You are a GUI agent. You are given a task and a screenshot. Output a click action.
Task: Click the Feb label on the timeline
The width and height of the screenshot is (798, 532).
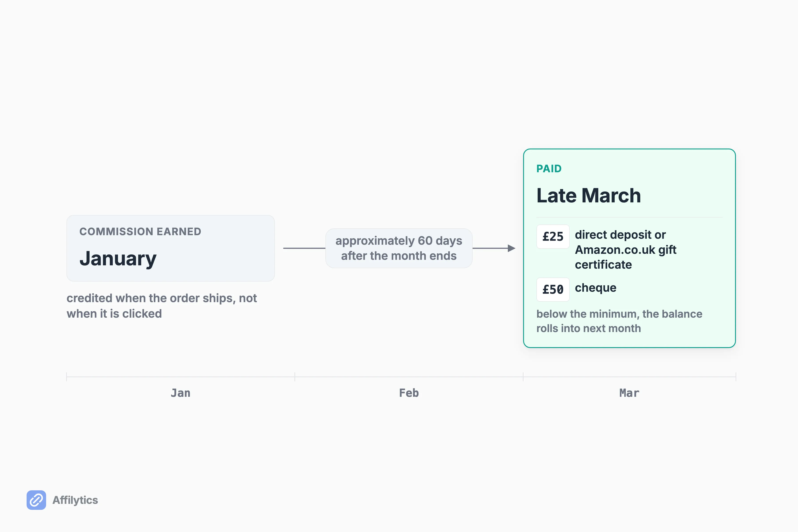409,393
